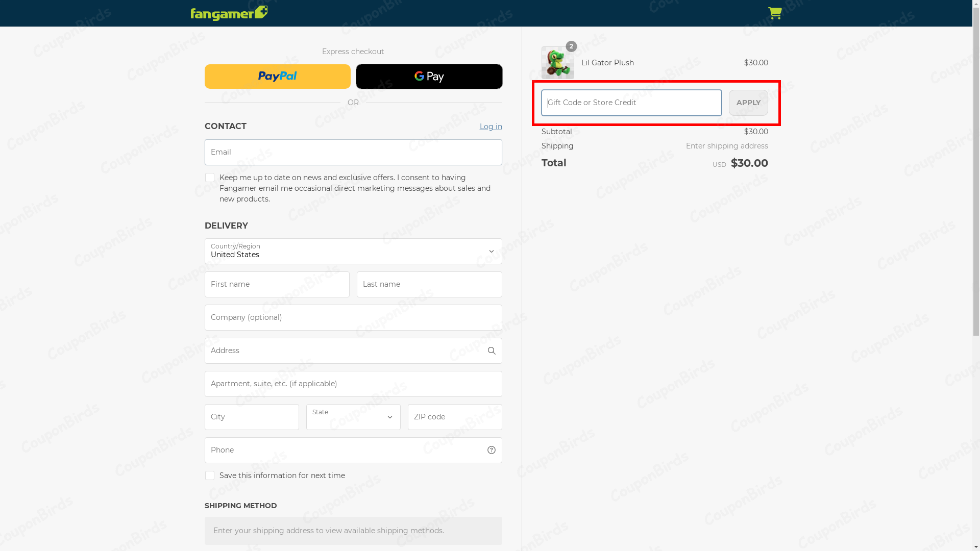Select the Last name field
Screen dimensions: 980x551
tap(429, 285)
